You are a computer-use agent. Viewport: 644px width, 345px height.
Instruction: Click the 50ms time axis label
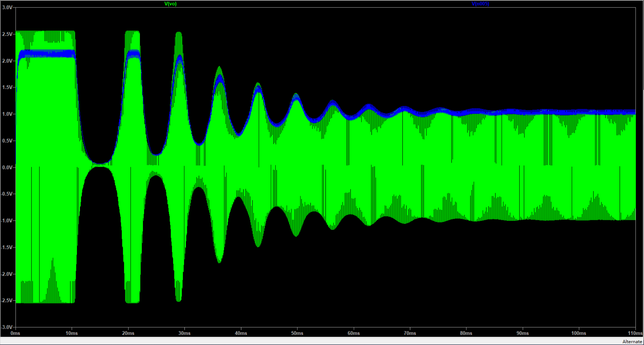pos(297,333)
